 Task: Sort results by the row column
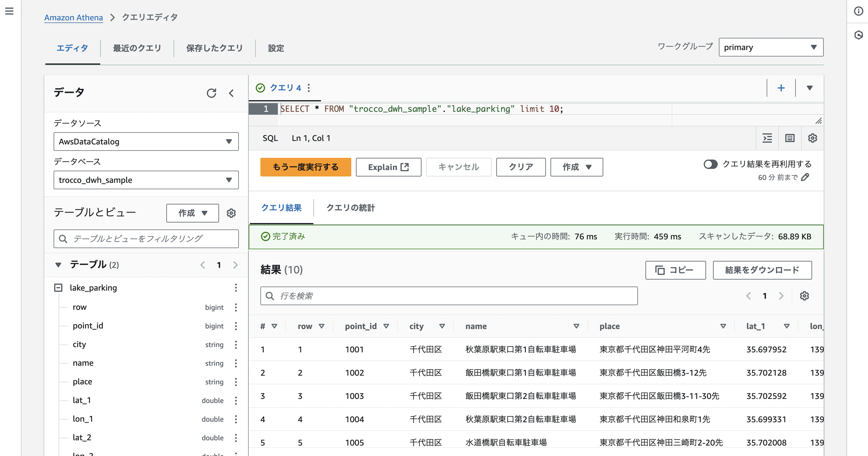(322, 326)
